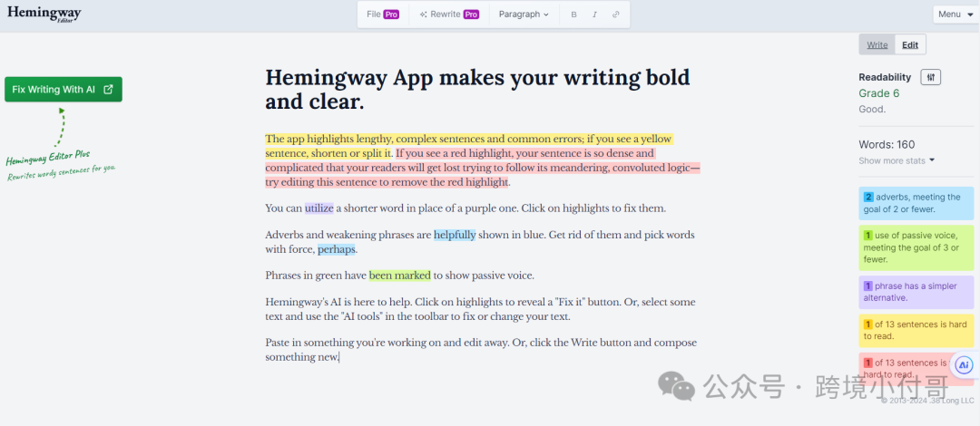
Task: Place cursor after 'something new.'
Action: [338, 357]
